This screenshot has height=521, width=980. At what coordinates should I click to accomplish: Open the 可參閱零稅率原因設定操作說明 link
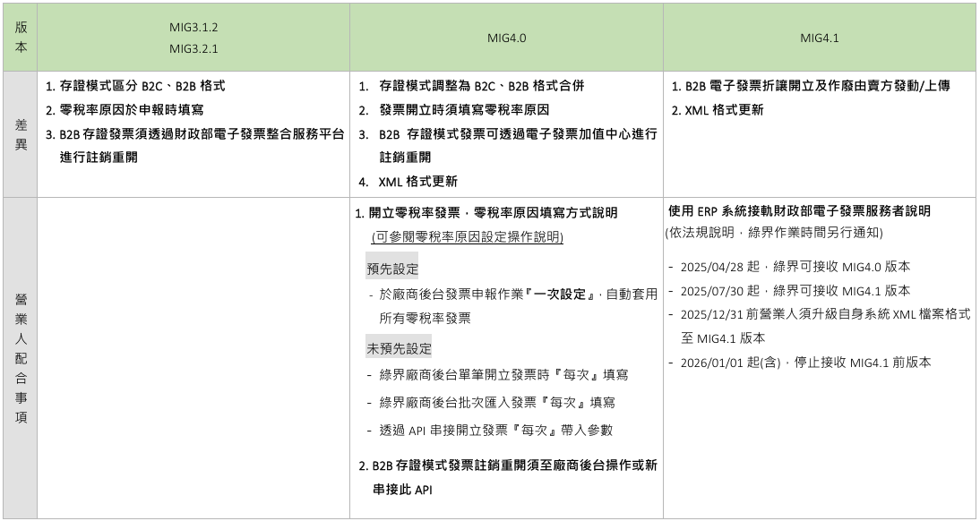(x=467, y=237)
